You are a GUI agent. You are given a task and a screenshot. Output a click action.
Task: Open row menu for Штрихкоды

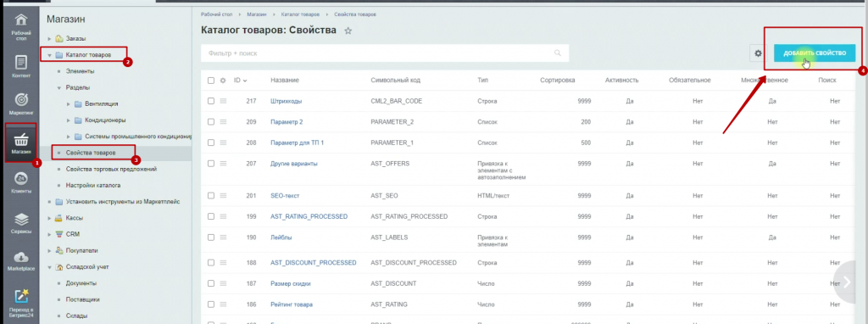coord(224,101)
